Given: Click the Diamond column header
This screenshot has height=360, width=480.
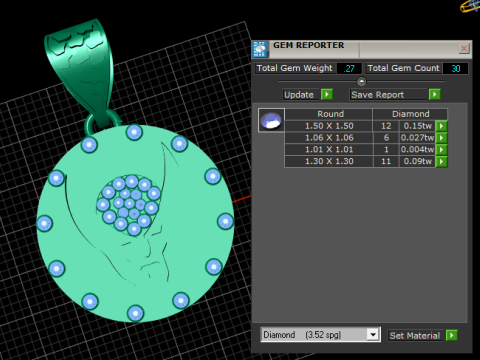Looking at the screenshot, I should point(410,114).
